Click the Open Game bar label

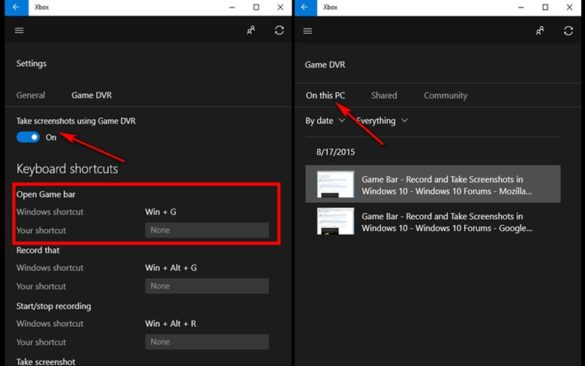[46, 194]
